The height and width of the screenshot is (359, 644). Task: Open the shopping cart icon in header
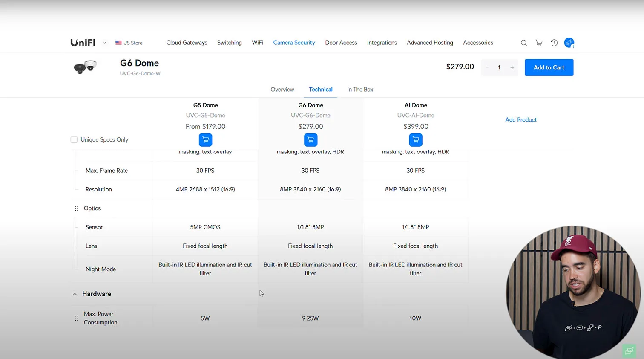click(539, 43)
